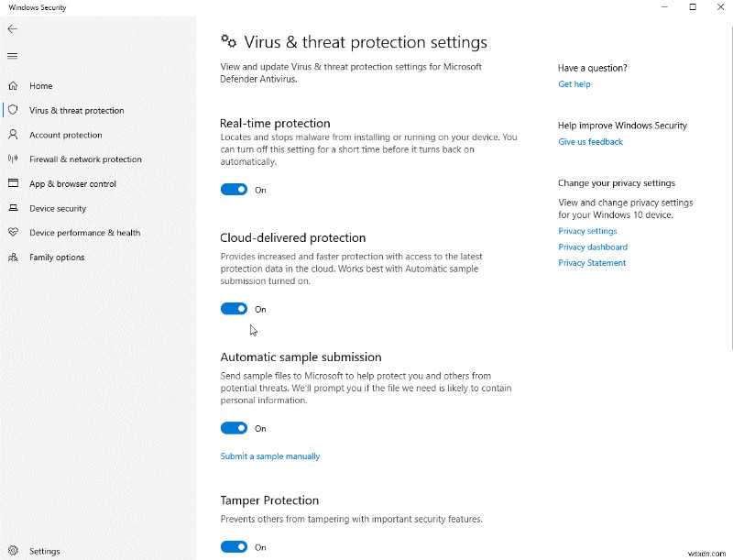Open the Get help link
The width and height of the screenshot is (733, 560).
click(574, 84)
